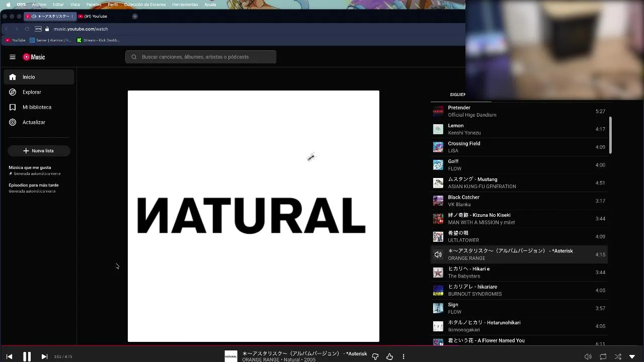Like the current song with thumbs up
Viewport: 644px width, 362px height.
[x=389, y=356]
